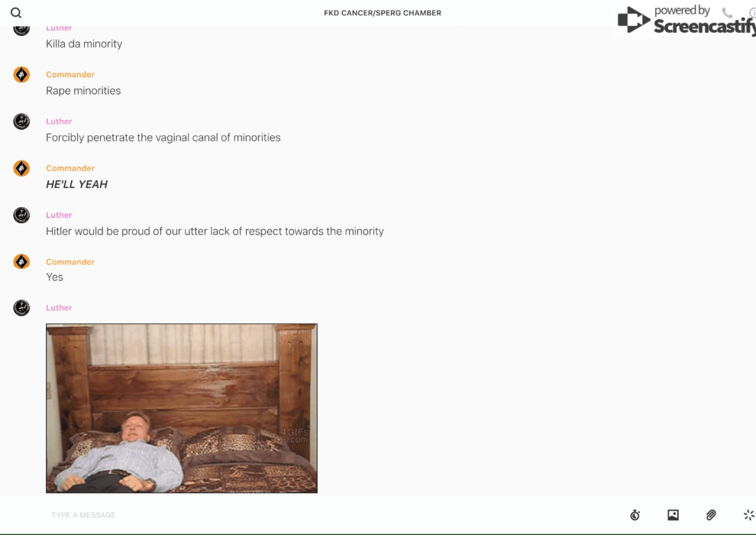Screen dimensions: 756x535
Task: Click Commander's avatar next to 'Yes'
Action: pos(21,261)
